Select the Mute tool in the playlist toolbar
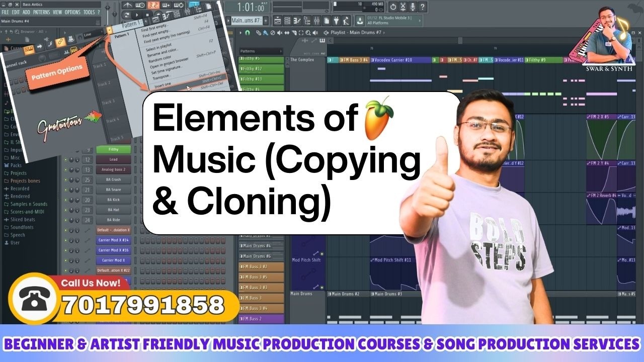Viewport: 644px width, 362px height. (280, 33)
